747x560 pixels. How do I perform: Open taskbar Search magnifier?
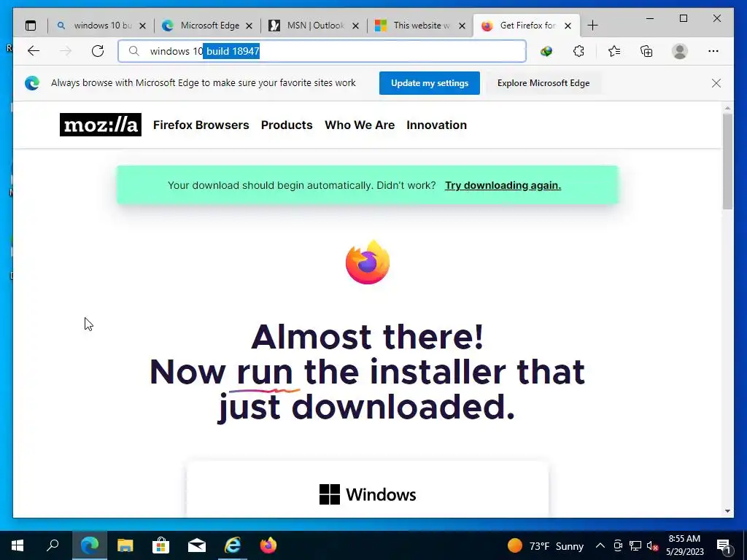(x=53, y=545)
